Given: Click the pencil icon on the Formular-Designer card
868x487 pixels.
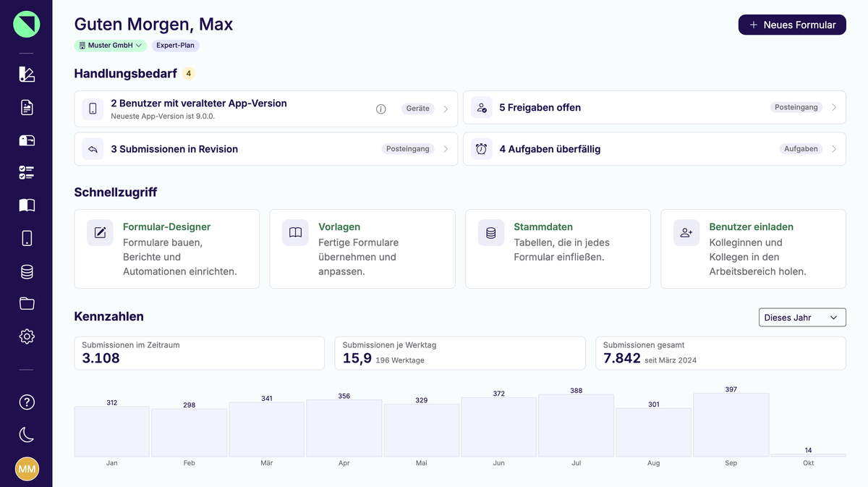Looking at the screenshot, I should coord(100,233).
